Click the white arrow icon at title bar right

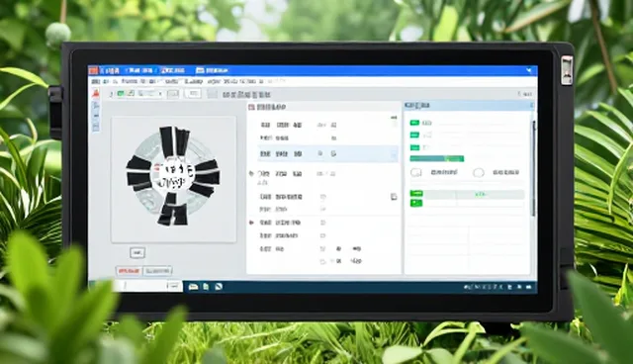click(x=529, y=70)
